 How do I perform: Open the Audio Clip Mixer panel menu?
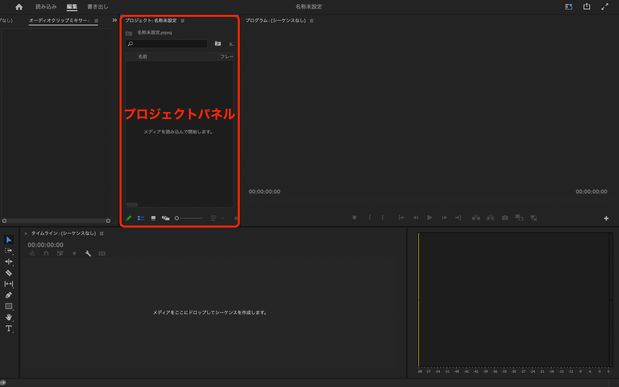pyautogui.click(x=96, y=21)
